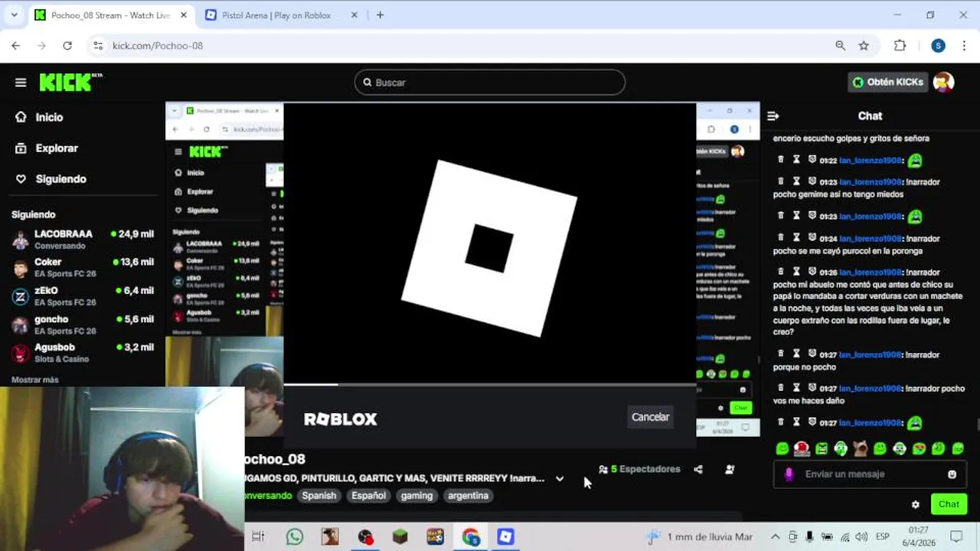
Task: Open WhatsApp from the taskbar
Action: pyautogui.click(x=295, y=536)
